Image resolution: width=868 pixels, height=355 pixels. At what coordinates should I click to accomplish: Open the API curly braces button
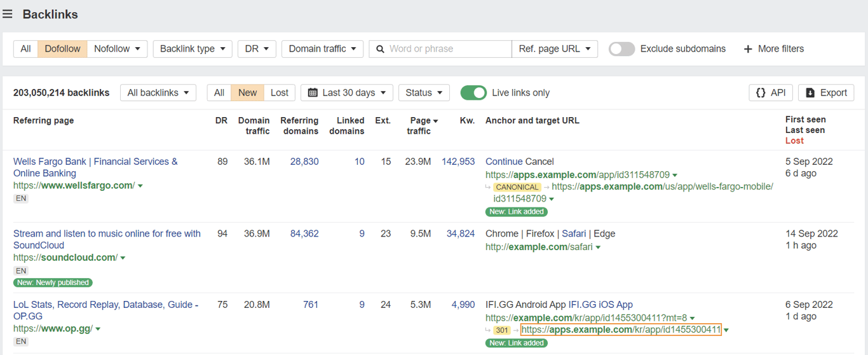coord(761,93)
